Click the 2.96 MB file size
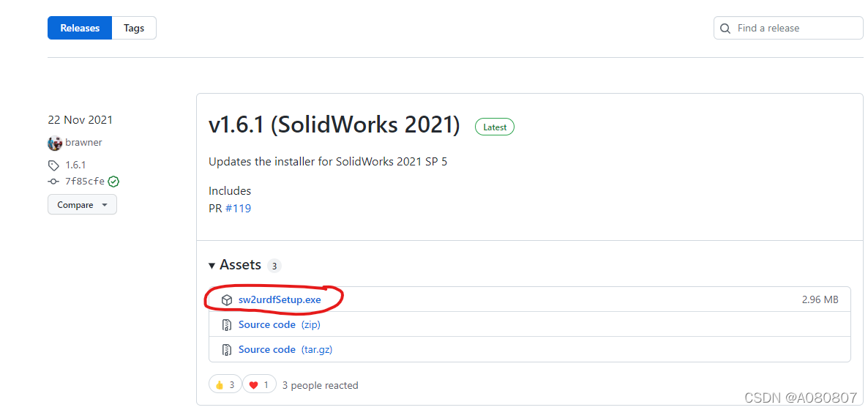The image size is (868, 410). pos(820,299)
